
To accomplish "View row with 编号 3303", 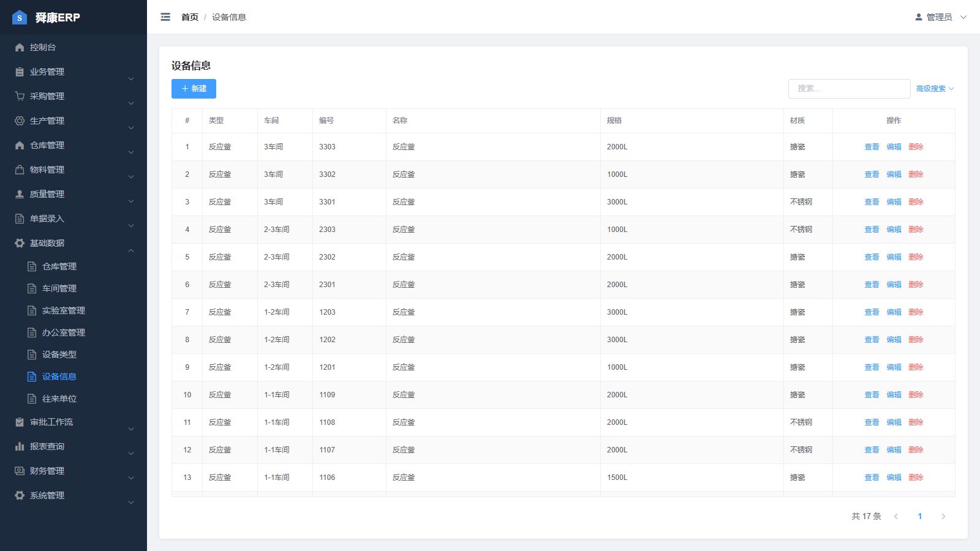I will tap(872, 147).
